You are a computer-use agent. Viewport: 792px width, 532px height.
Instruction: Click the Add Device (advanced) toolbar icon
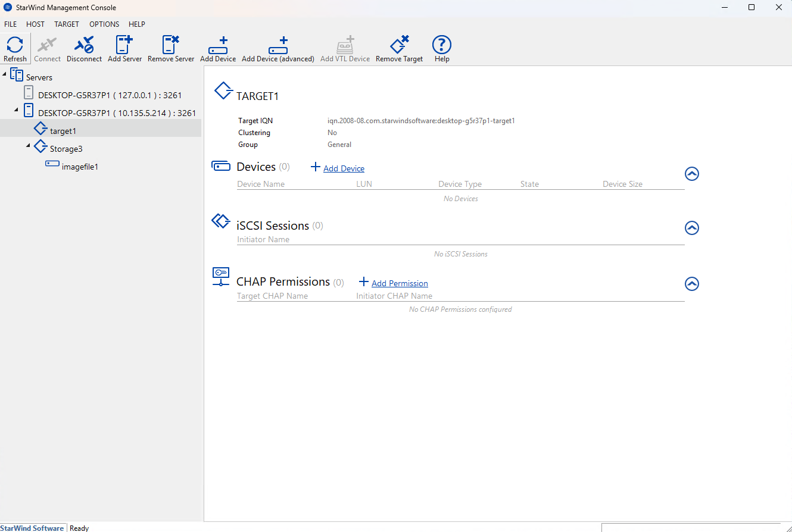278,46
